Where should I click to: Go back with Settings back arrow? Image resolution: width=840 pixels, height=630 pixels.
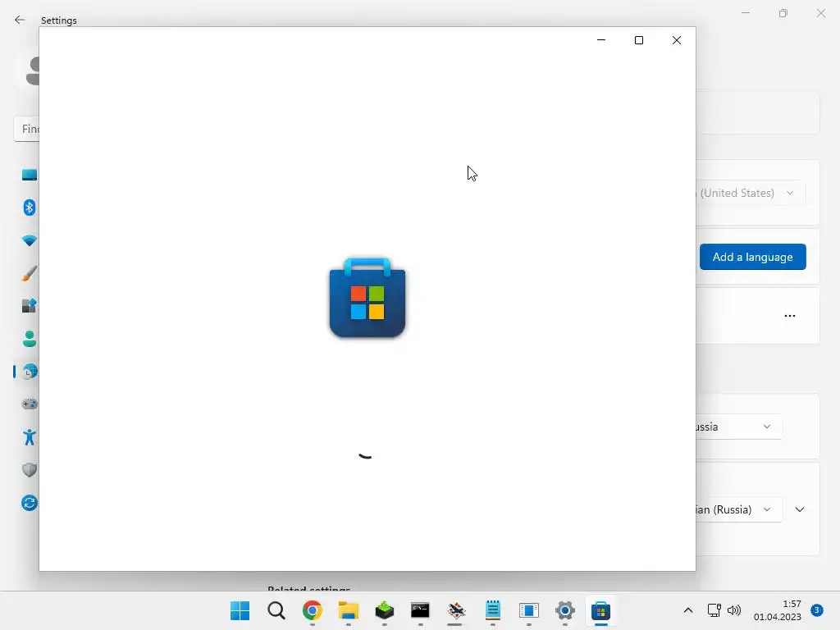[20, 20]
